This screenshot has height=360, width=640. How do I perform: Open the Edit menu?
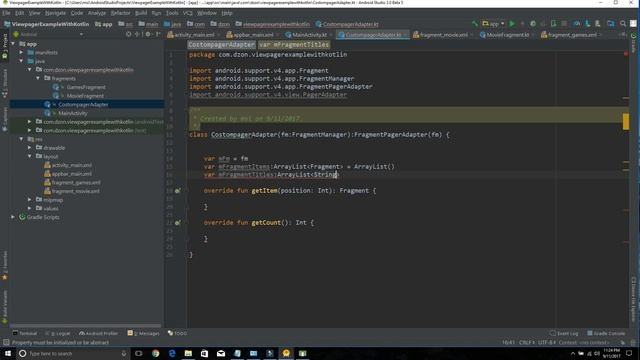[19, 13]
